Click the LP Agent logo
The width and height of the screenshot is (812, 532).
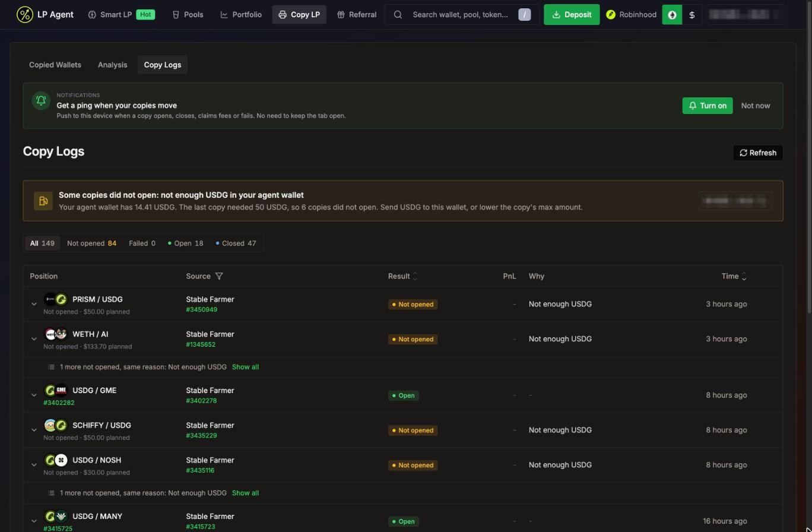coord(45,14)
